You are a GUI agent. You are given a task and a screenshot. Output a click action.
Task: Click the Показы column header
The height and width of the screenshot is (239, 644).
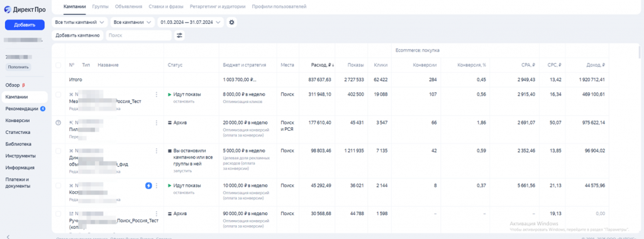[x=356, y=65]
